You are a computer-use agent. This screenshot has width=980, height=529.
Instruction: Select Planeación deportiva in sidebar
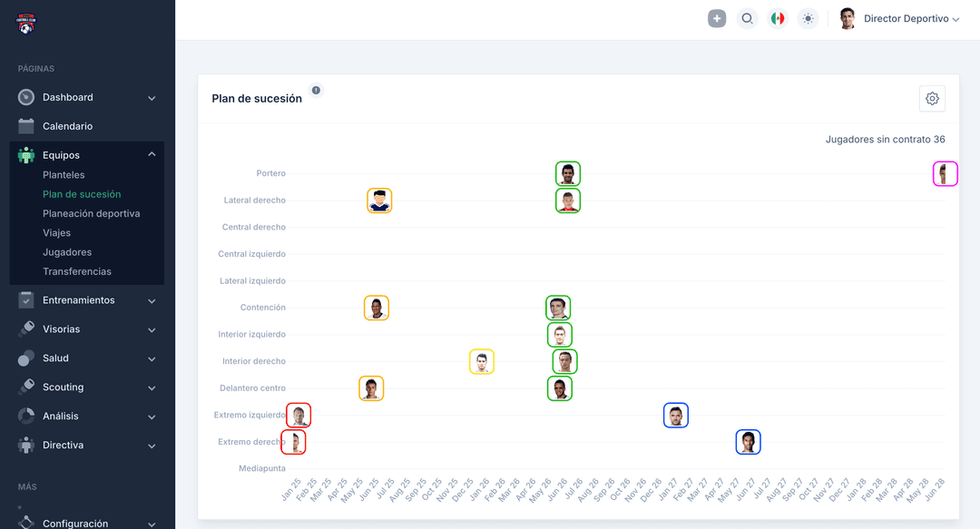(x=91, y=213)
